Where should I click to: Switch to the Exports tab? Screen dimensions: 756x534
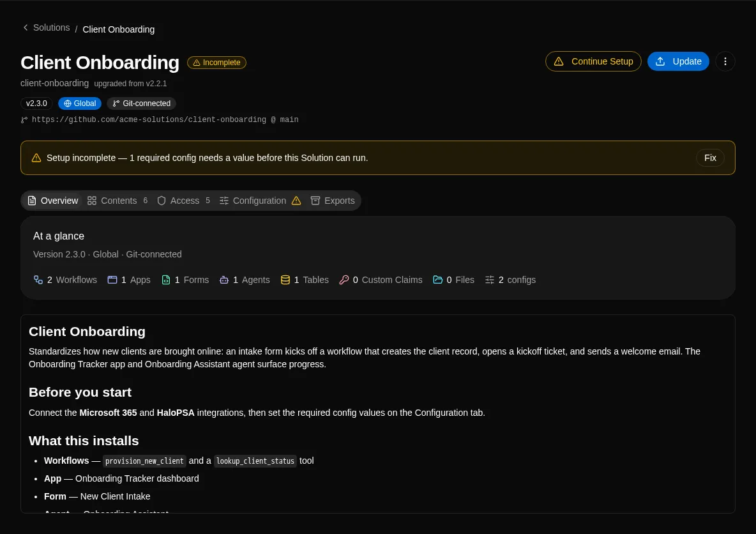(x=333, y=201)
